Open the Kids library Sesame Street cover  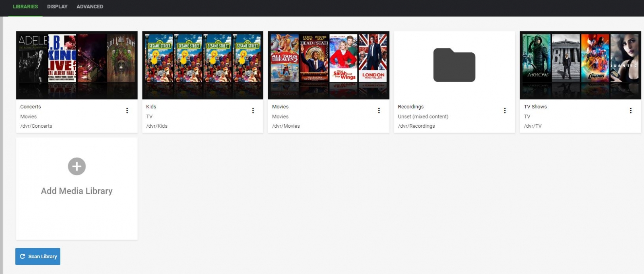pyautogui.click(x=203, y=65)
